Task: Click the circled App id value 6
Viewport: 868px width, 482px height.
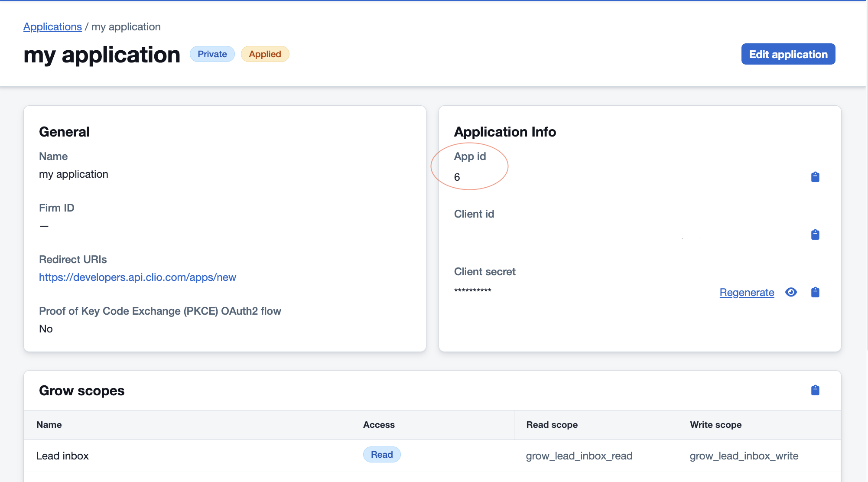Action: coord(458,177)
